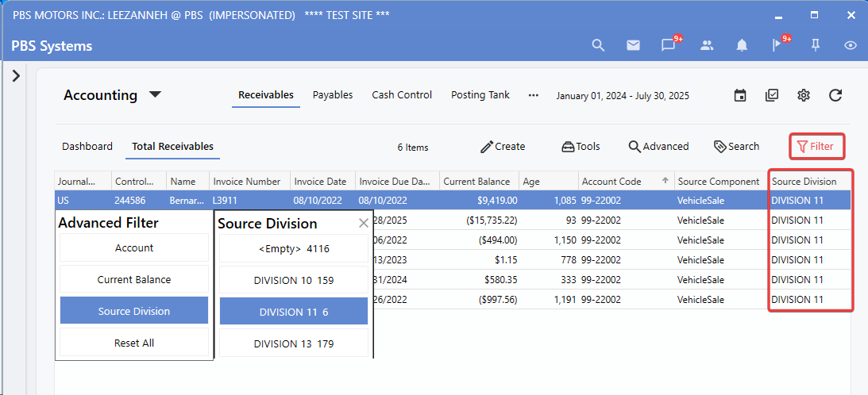Open chat messages icon with badge
This screenshot has height=395, width=868.
pyautogui.click(x=669, y=45)
